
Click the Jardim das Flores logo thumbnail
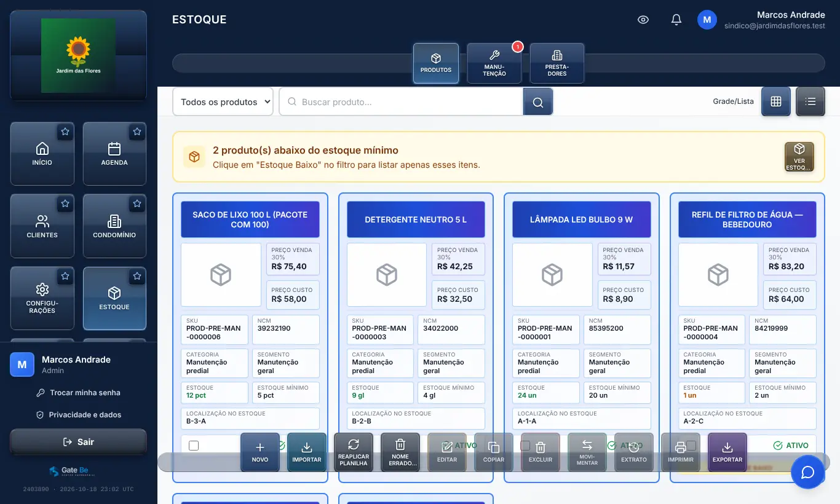(78, 55)
